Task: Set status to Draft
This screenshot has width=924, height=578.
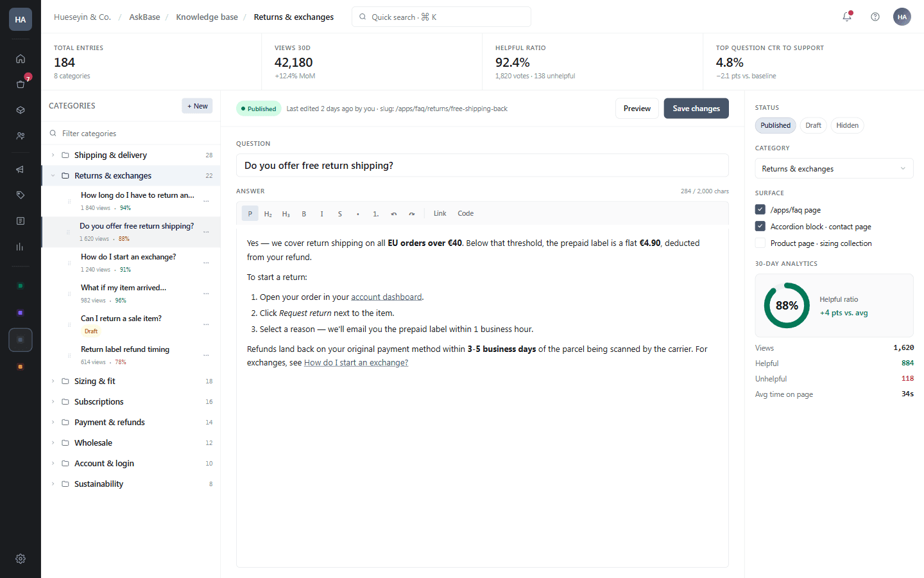Action: coord(814,125)
